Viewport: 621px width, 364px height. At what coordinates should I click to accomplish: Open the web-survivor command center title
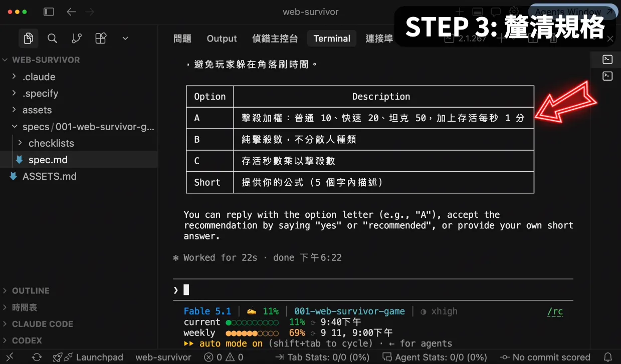310,12
